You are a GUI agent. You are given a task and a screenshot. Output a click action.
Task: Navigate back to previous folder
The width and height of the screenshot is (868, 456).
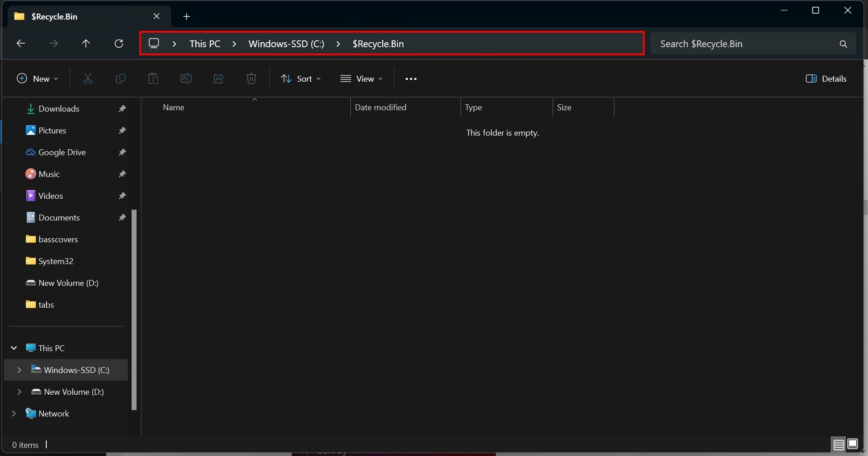point(21,44)
